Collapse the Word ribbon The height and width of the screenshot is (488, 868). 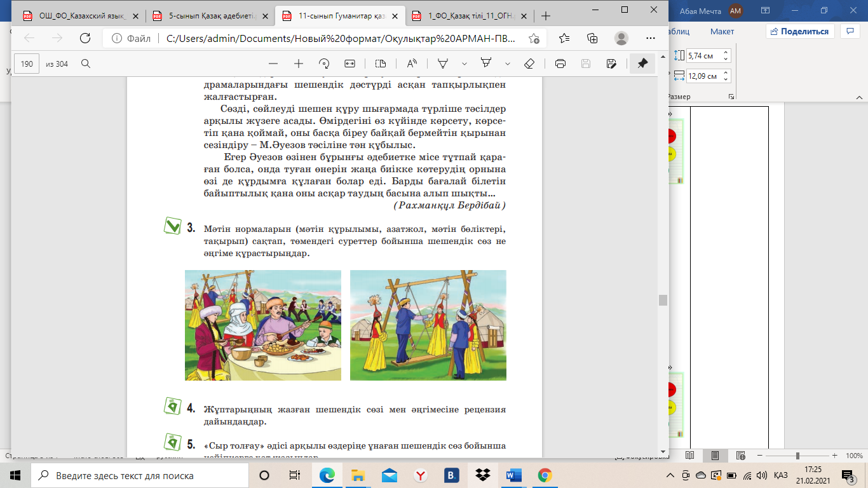(860, 97)
